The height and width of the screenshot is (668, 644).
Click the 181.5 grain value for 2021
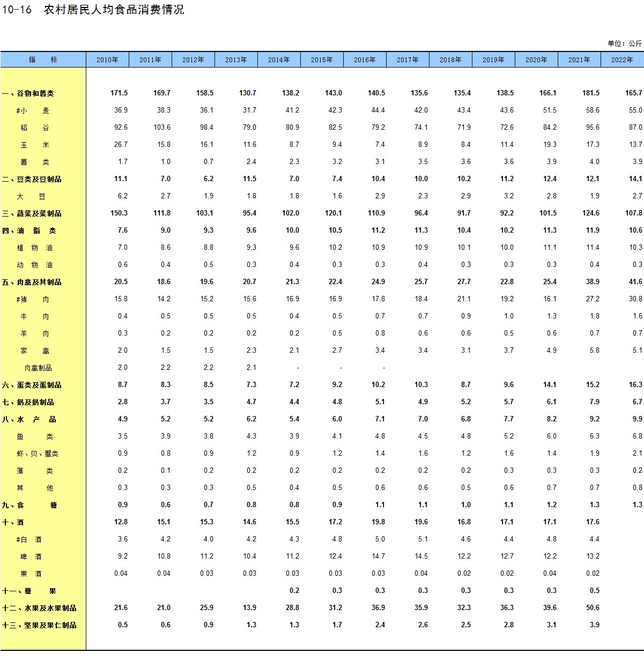[x=591, y=93]
